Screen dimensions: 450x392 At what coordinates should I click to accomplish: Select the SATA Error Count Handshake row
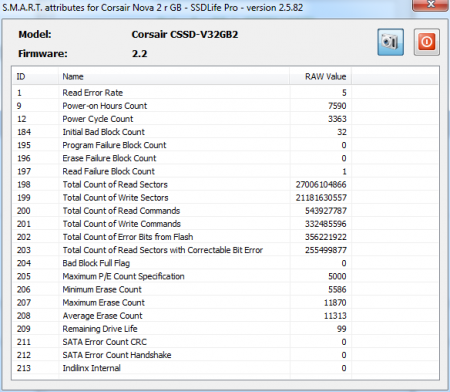(225, 355)
